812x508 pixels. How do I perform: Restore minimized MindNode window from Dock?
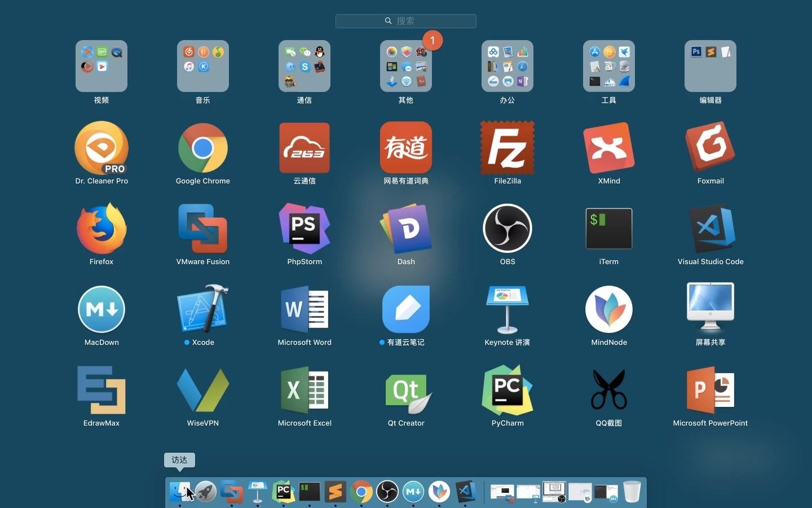click(580, 493)
